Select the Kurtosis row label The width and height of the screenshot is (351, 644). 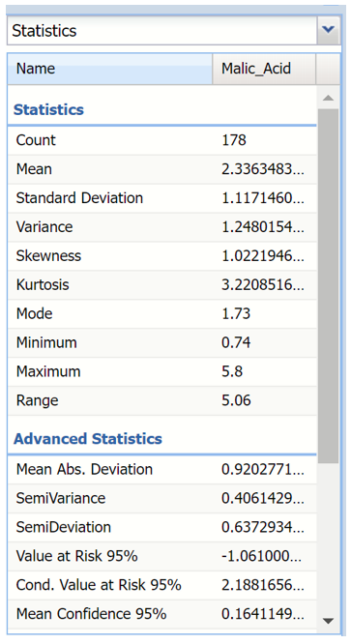43,284
